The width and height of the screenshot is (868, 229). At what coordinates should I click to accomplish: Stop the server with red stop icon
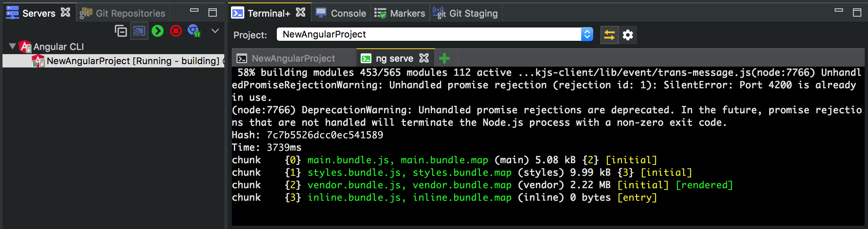176,31
